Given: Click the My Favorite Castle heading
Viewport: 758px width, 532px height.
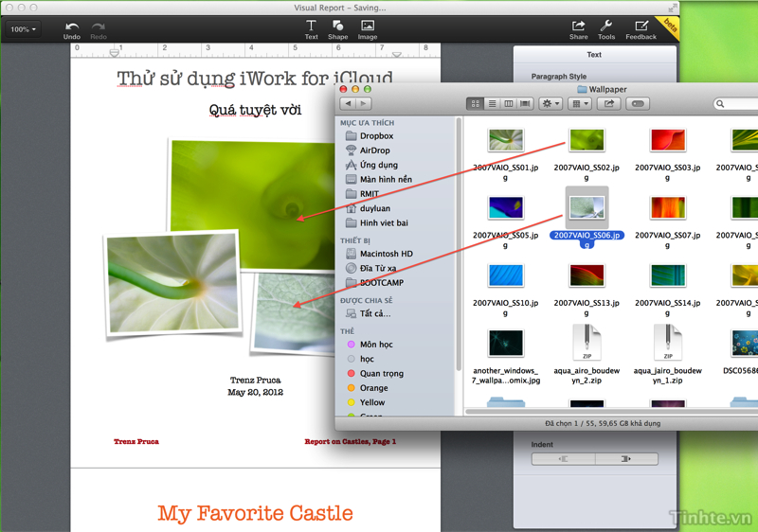Looking at the screenshot, I should pos(255,513).
